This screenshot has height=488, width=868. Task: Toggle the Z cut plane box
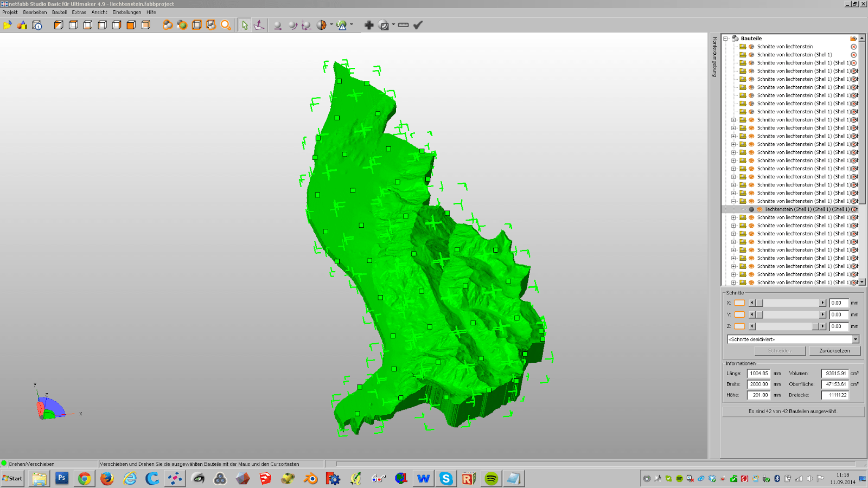click(x=739, y=326)
